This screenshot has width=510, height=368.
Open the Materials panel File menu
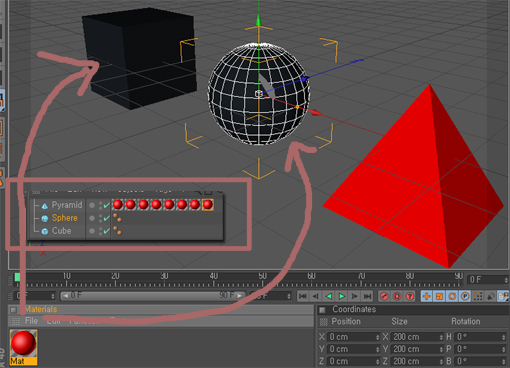coord(31,321)
